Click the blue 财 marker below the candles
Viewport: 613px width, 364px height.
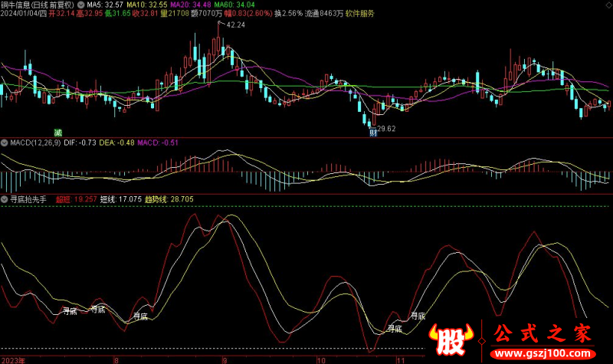click(373, 133)
